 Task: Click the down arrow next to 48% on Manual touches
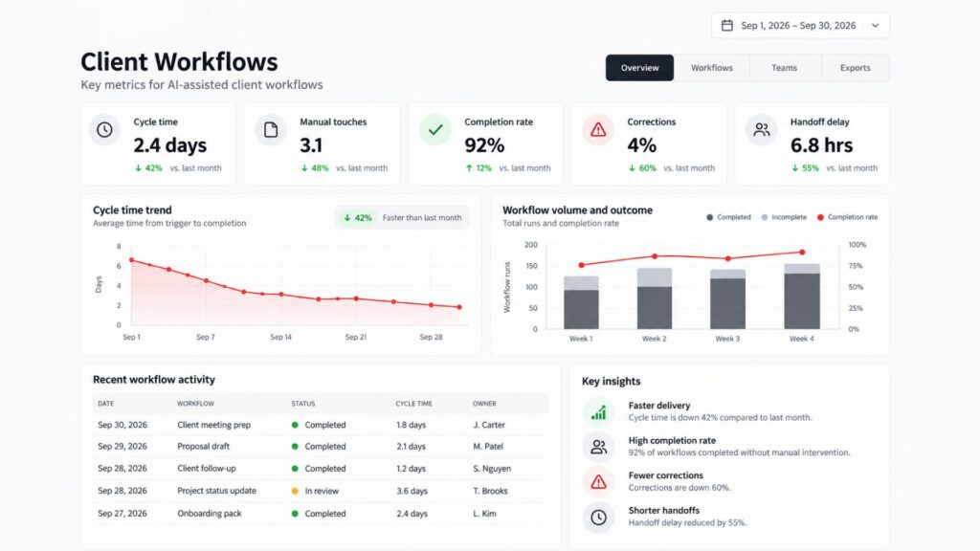click(304, 168)
